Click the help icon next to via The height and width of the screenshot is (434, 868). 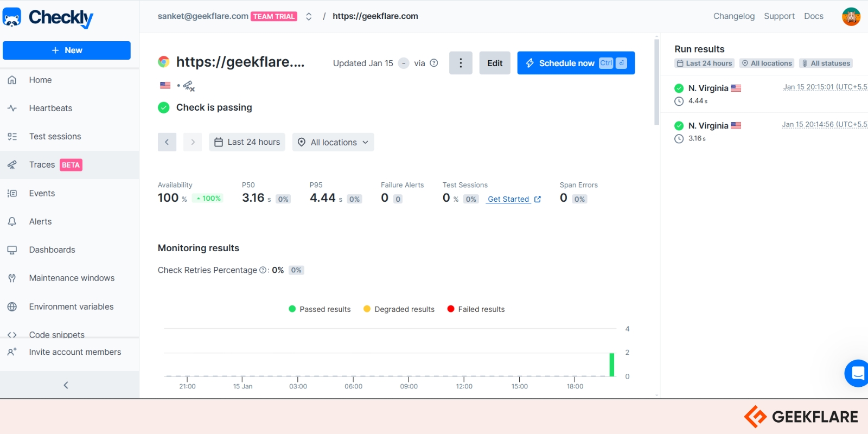click(434, 63)
